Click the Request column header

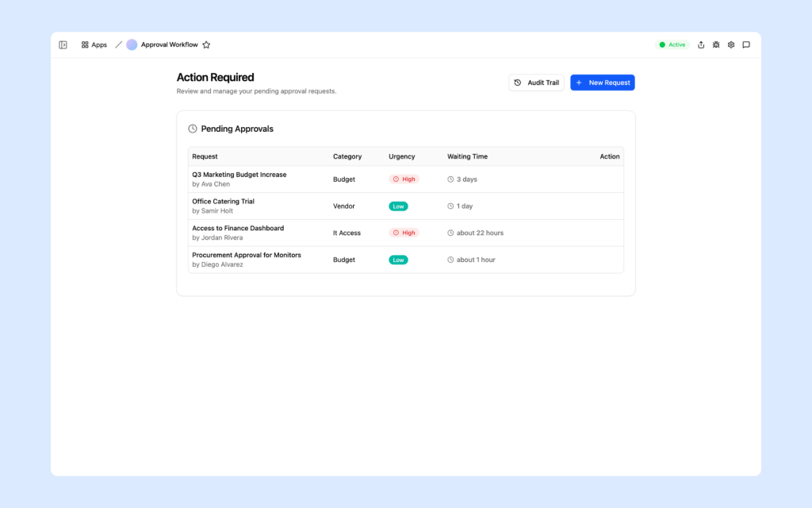pyautogui.click(x=205, y=156)
